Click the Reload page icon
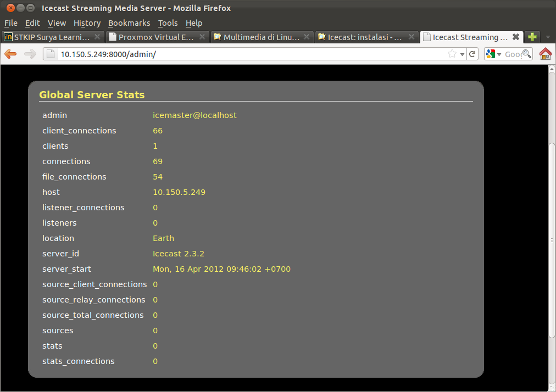Viewport: 556px width, 392px height. point(472,54)
